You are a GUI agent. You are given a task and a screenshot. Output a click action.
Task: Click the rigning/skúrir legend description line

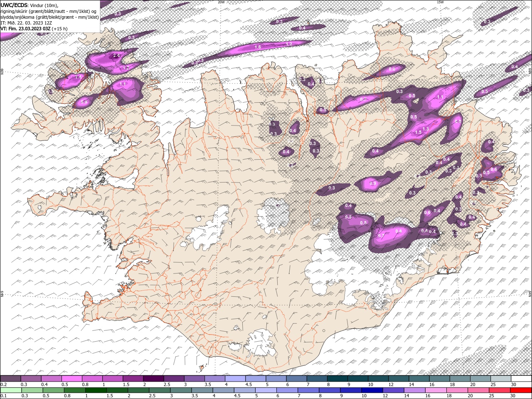pyautogui.click(x=49, y=11)
